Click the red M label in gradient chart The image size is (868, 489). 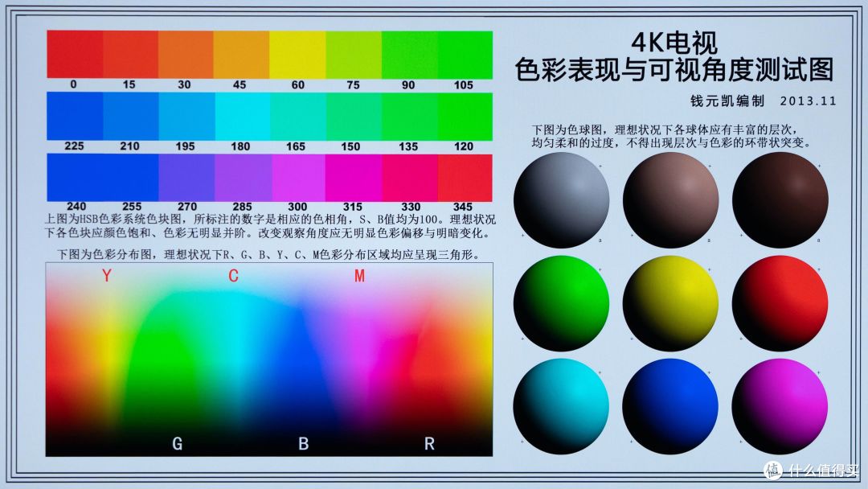coord(360,275)
